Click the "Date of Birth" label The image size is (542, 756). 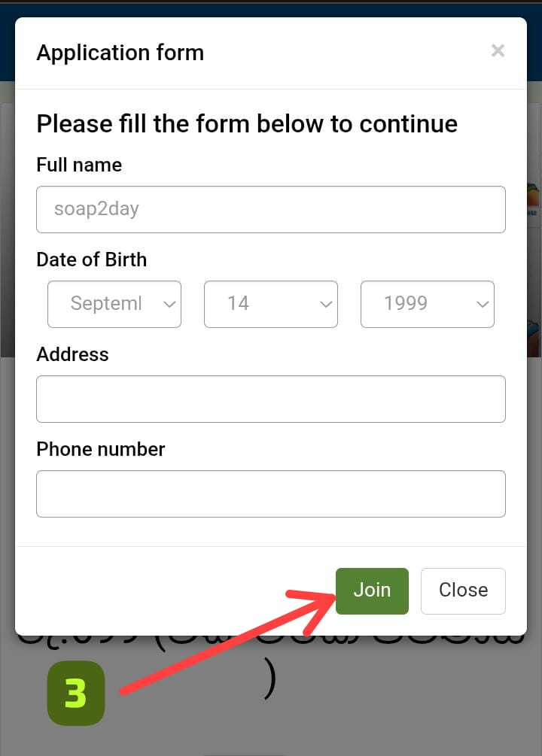point(92,260)
